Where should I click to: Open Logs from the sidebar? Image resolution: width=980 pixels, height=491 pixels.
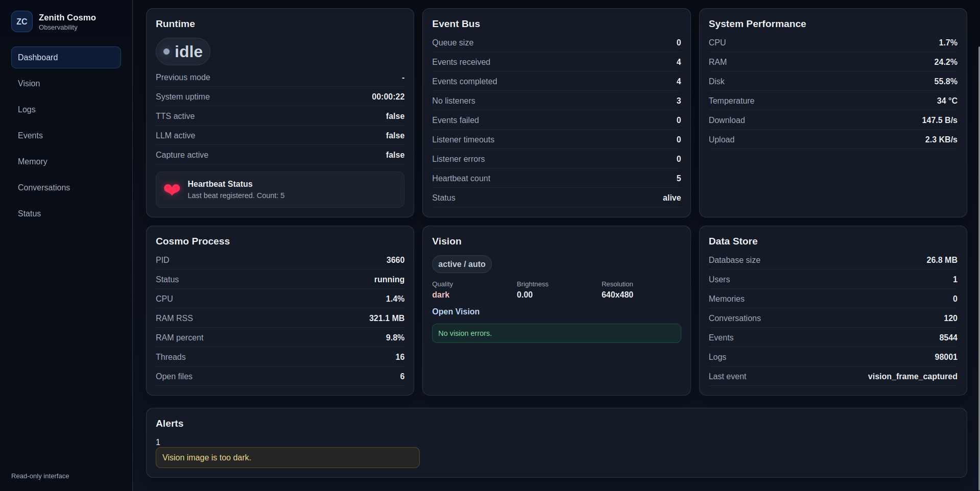[66, 109]
